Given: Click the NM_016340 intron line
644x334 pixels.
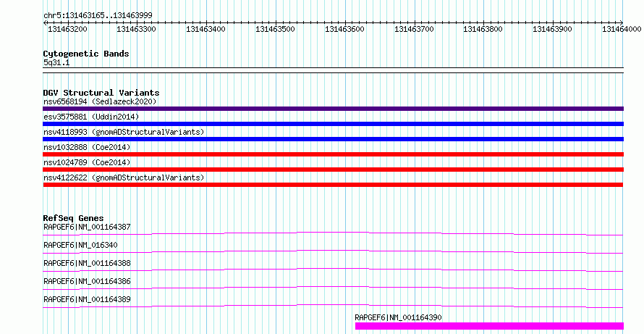Looking at the screenshot, I should [x=333, y=251].
